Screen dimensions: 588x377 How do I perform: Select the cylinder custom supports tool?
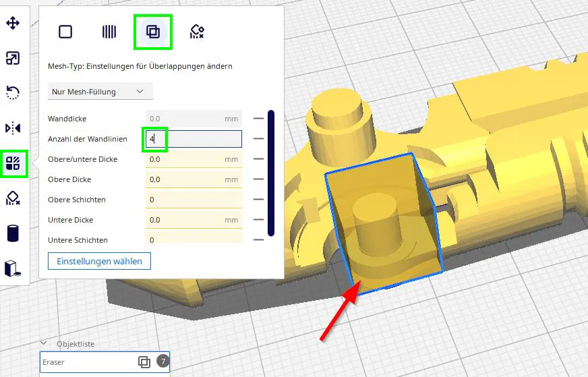point(13,233)
